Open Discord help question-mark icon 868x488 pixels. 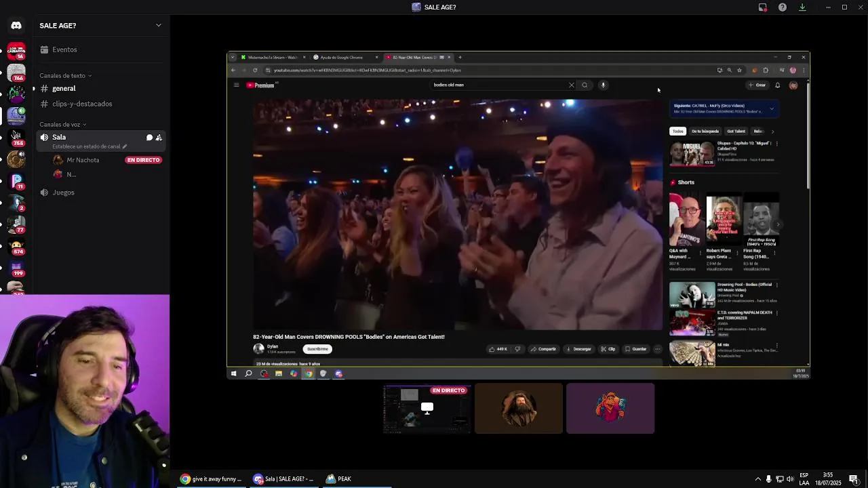click(x=783, y=7)
